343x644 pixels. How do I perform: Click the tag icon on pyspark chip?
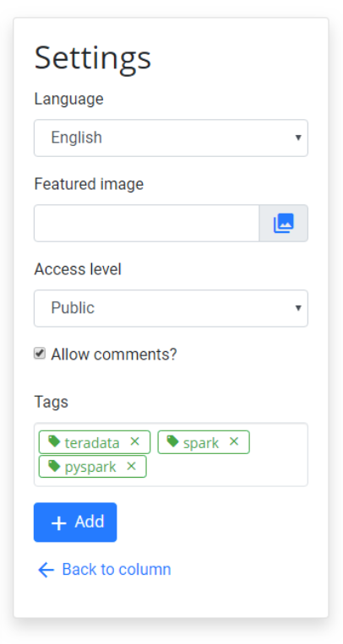54,466
